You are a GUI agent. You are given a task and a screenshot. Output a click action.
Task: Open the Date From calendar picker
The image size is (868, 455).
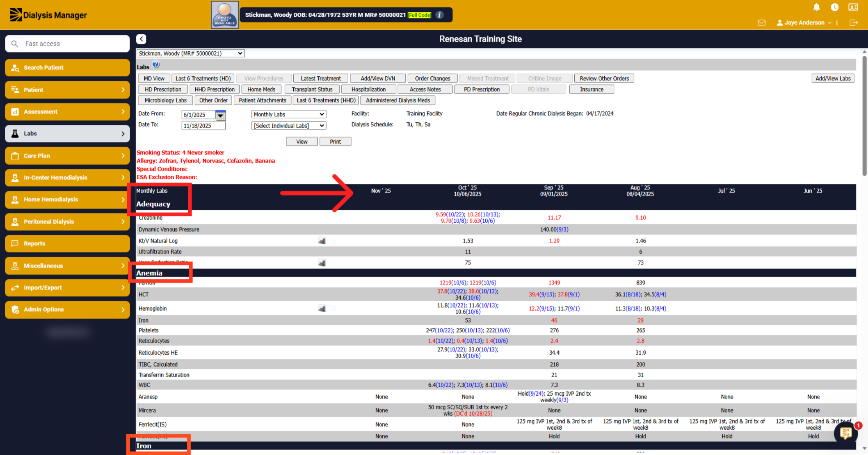(221, 115)
